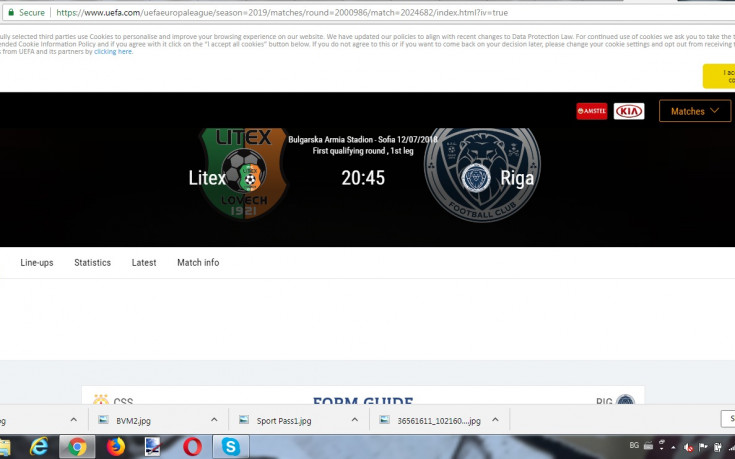Click the Sport Pass1.jpg file icon
The width and height of the screenshot is (735, 459).
(x=244, y=420)
